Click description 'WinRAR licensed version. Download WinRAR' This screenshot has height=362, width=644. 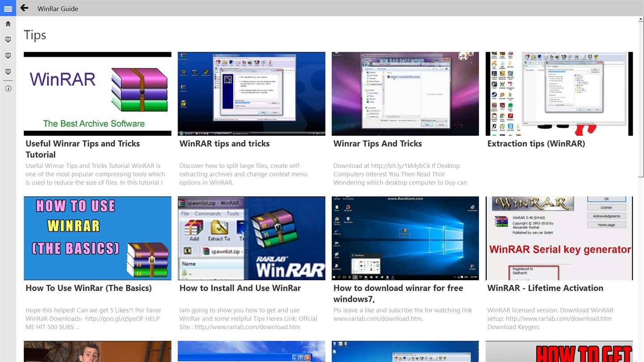coord(551,319)
